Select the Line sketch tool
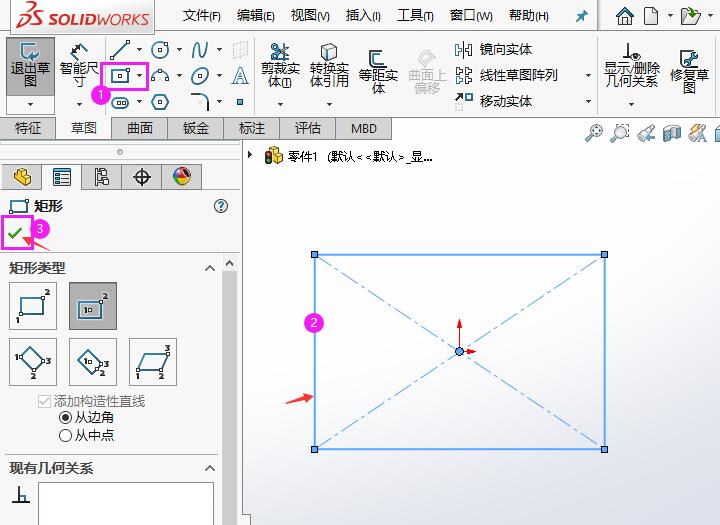The height and width of the screenshot is (525, 720). (x=120, y=50)
